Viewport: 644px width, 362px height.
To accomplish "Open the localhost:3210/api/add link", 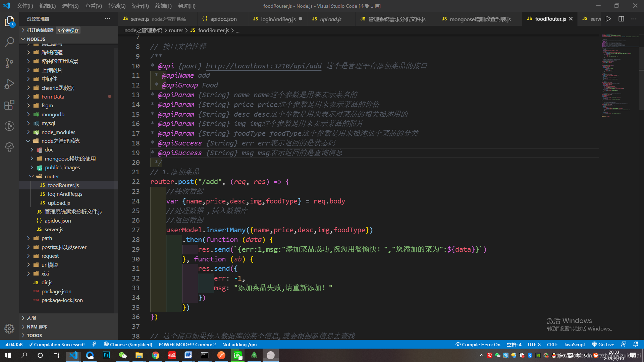I will coord(263,66).
